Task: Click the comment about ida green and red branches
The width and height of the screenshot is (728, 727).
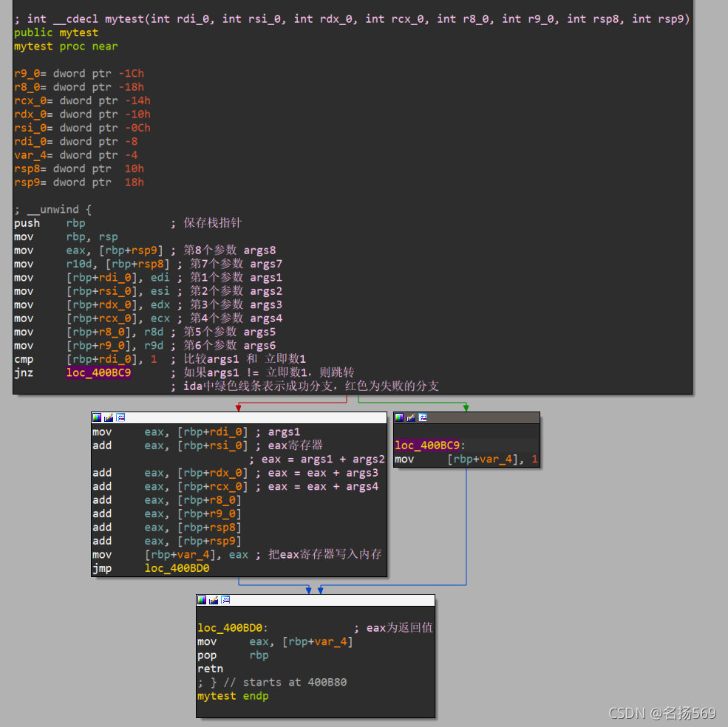Action: pyautogui.click(x=305, y=386)
